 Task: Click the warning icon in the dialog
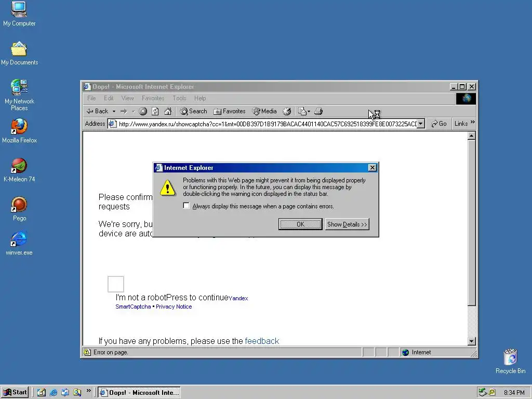[168, 188]
